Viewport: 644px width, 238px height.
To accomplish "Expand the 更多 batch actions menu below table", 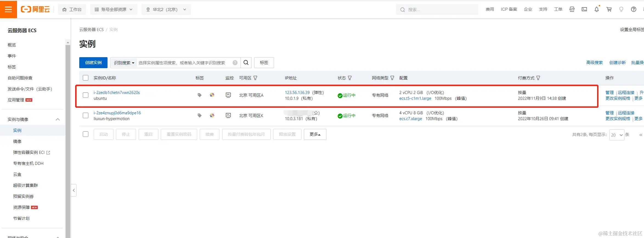I will (x=315, y=134).
